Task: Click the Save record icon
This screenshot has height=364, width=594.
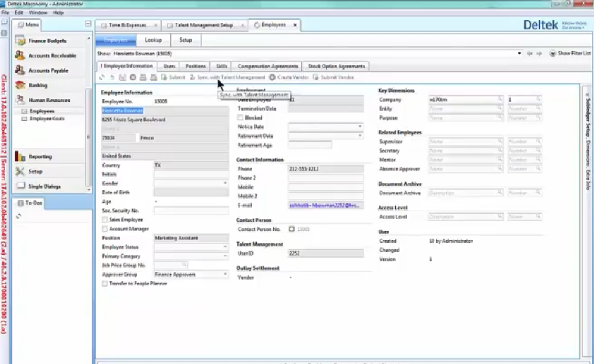Action: click(121, 77)
